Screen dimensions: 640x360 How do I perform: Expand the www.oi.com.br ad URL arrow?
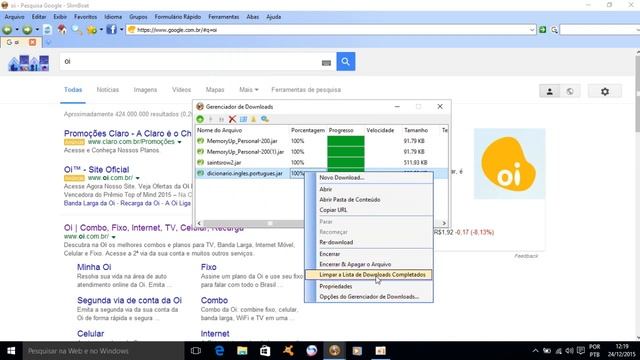tap(138, 178)
